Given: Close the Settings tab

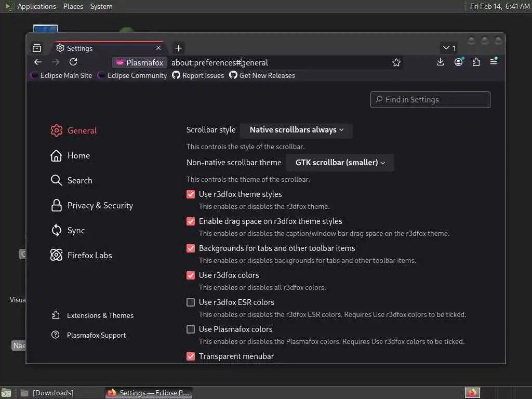Looking at the screenshot, I should (158, 48).
